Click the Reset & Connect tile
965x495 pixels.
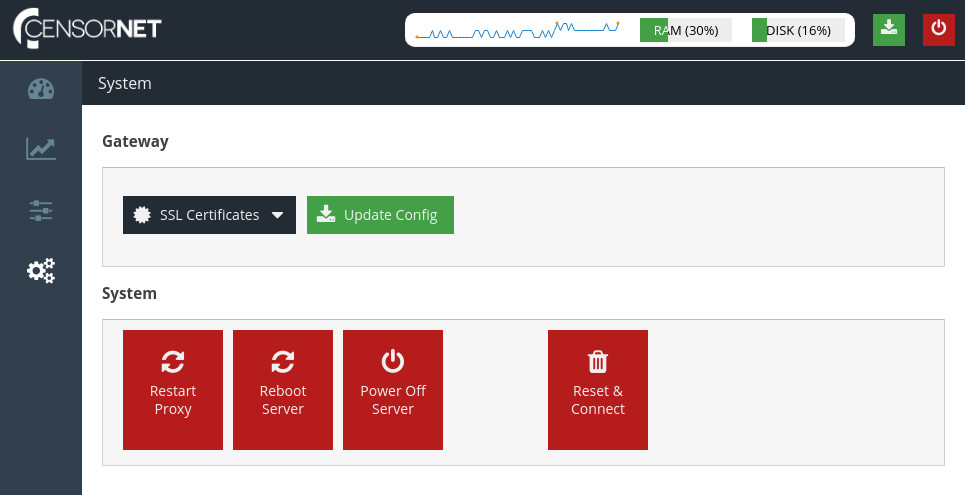click(x=598, y=390)
